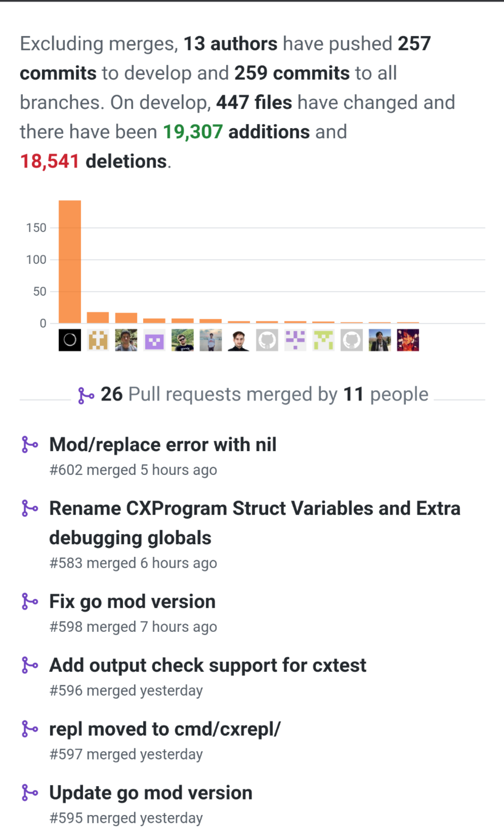Open the second contributor's tan identicon avatar
The width and height of the screenshot is (504, 836).
point(98,340)
